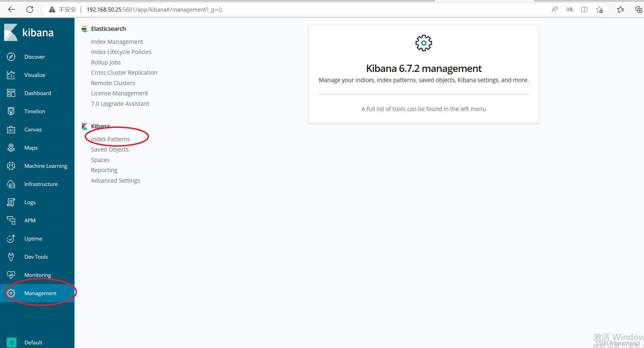Image resolution: width=644 pixels, height=348 pixels.
Task: Click the Kibana logo in the sidebar
Action: [29, 33]
